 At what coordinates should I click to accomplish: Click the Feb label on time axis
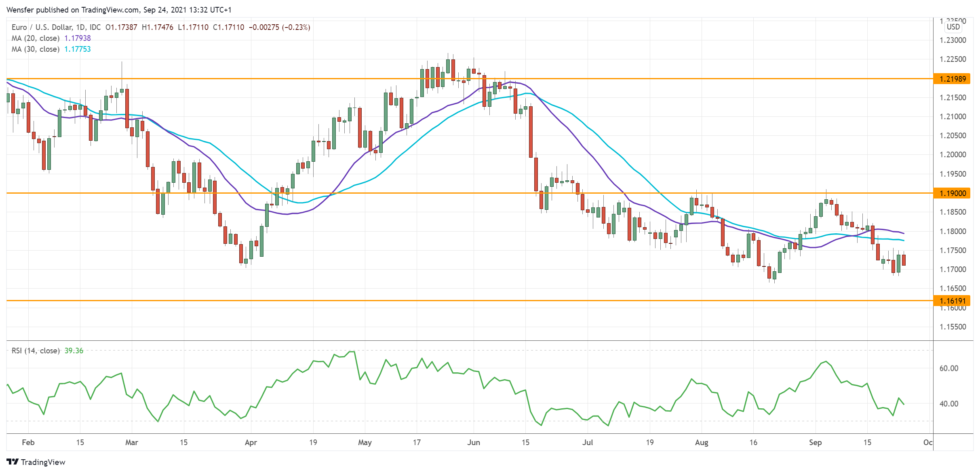[x=28, y=442]
